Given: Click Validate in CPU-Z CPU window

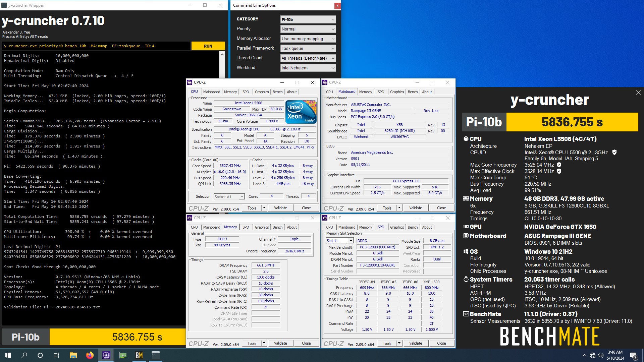Looking at the screenshot, I should [280, 208].
